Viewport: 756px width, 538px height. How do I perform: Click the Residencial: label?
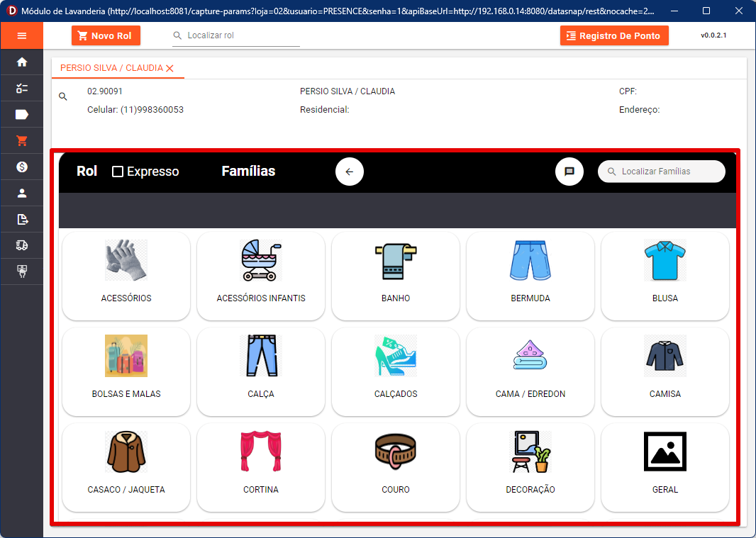(325, 109)
